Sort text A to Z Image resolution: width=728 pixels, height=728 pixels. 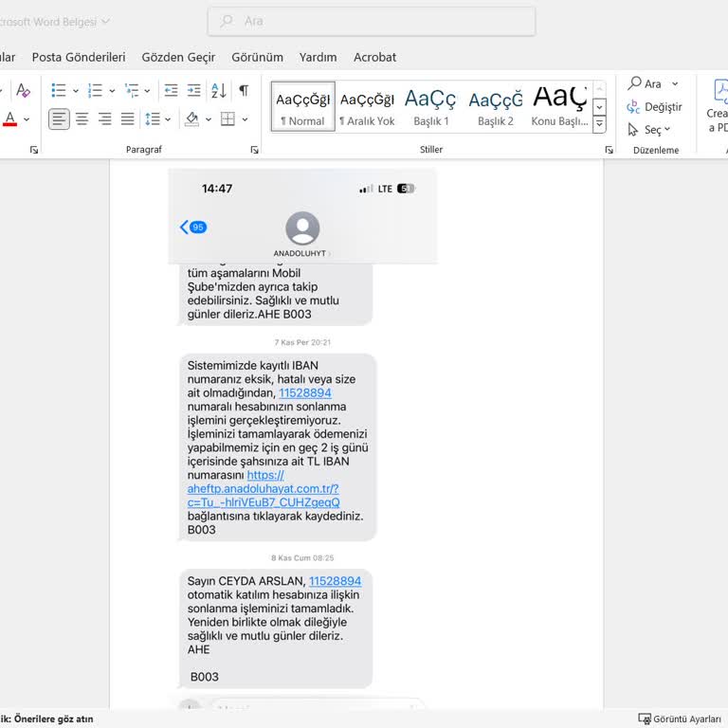click(x=219, y=90)
